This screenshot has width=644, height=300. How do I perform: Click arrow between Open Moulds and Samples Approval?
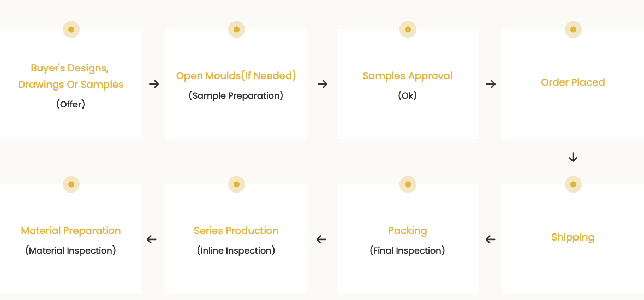tap(323, 84)
